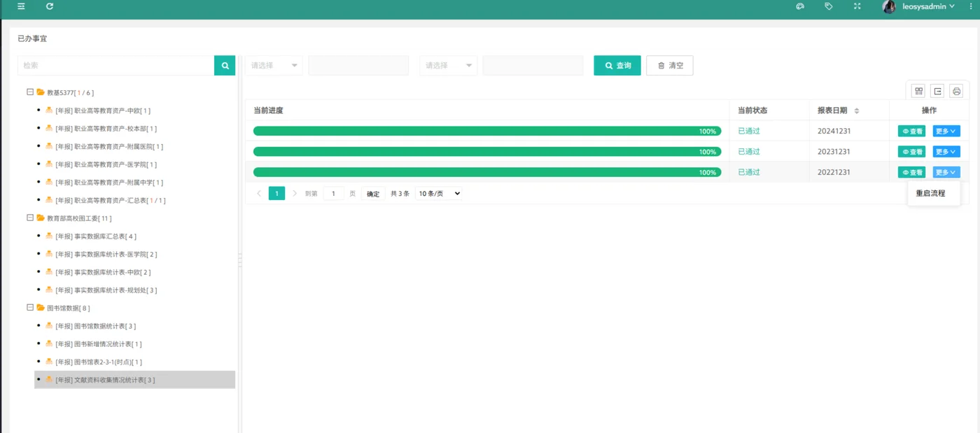This screenshot has height=433, width=980.
Task: Click the progress bar in 20241231 row
Action: [x=487, y=131]
